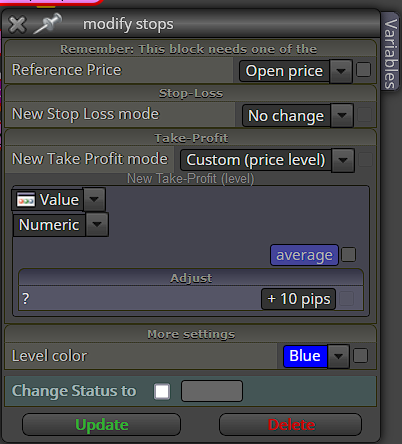Open the Reference Price dropdown arrow
This screenshot has width=402, height=444.
(341, 71)
